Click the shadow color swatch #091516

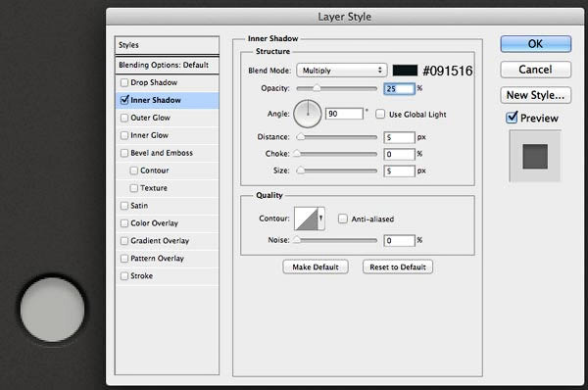pyautogui.click(x=405, y=71)
